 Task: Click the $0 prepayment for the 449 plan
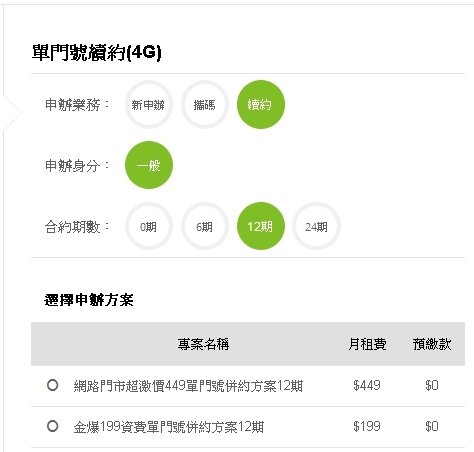432,386
